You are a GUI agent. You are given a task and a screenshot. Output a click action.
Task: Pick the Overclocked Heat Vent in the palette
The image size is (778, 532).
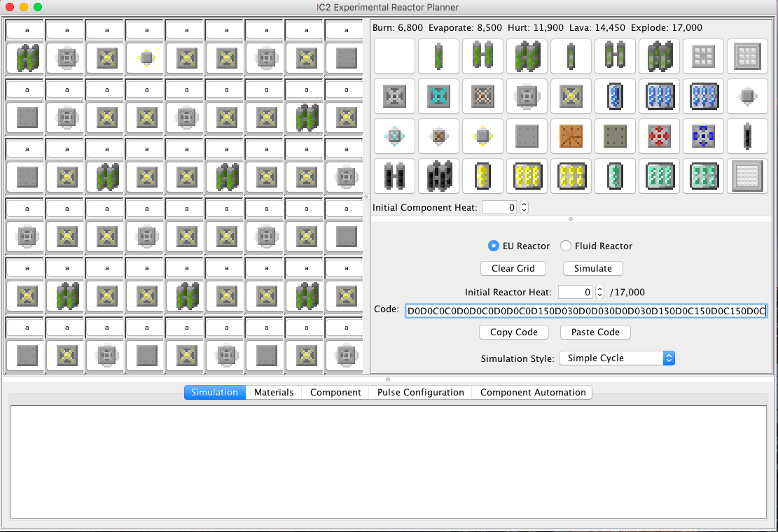(x=571, y=96)
